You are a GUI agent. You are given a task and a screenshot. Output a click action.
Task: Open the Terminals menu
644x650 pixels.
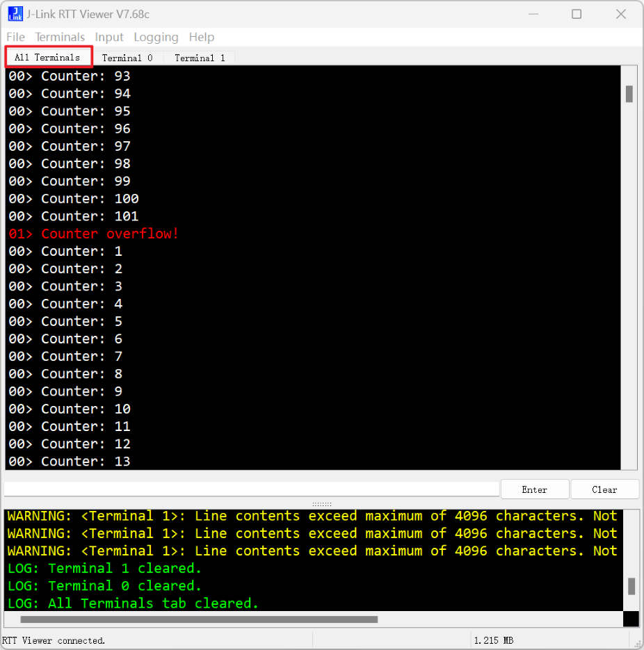click(60, 38)
